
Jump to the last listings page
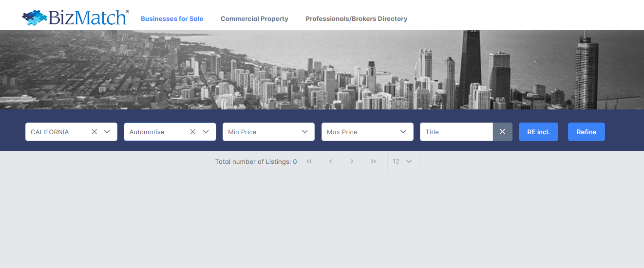373,161
